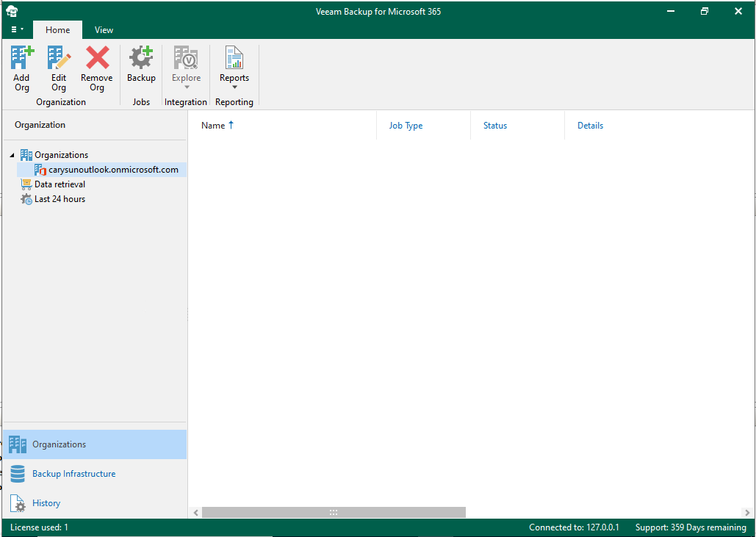756x537 pixels.
Task: Switch to the Home ribbon tab
Action: tap(58, 30)
